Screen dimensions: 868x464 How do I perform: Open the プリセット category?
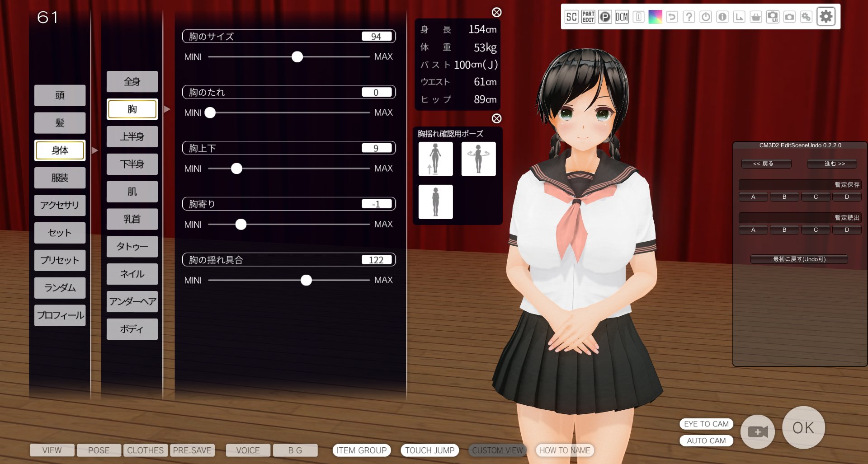pos(60,260)
